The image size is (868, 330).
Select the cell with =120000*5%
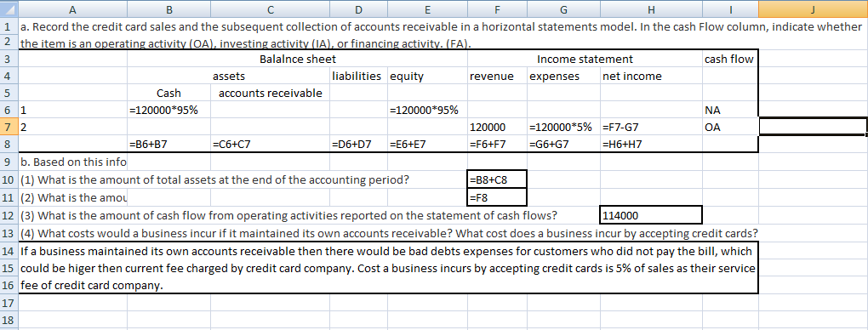click(563, 127)
